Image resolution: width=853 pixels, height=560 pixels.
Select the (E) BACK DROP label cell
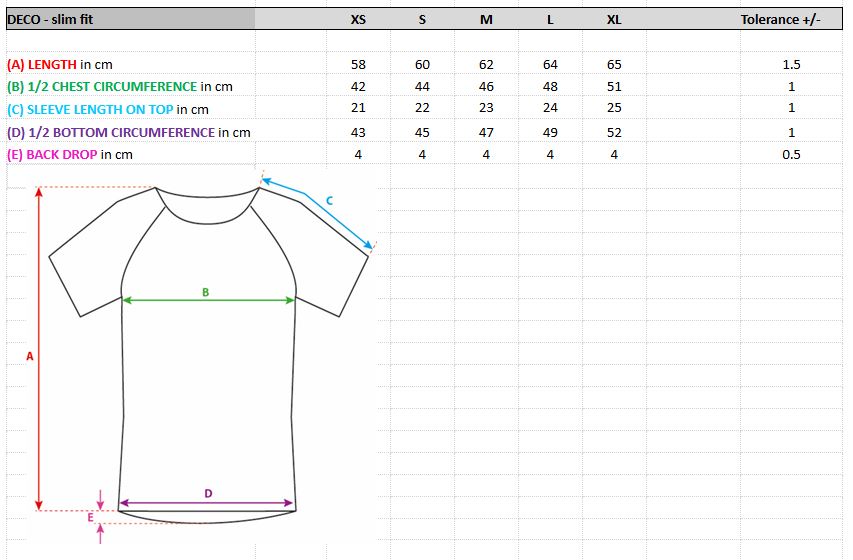click(x=70, y=155)
